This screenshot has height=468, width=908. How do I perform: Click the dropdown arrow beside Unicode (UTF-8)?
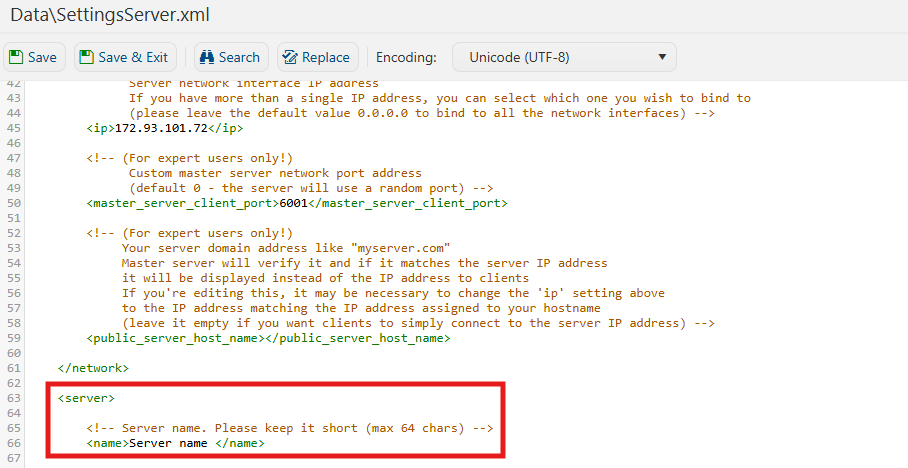point(661,57)
